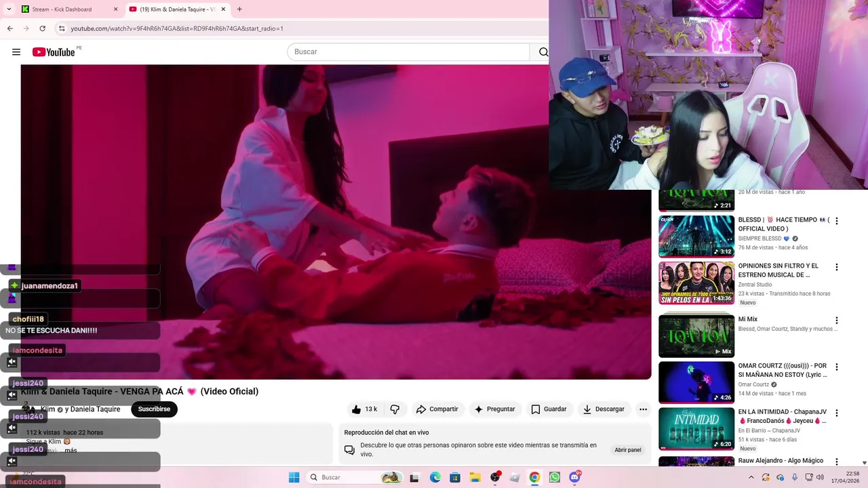Open the tab search dropdown arrow

point(9,9)
